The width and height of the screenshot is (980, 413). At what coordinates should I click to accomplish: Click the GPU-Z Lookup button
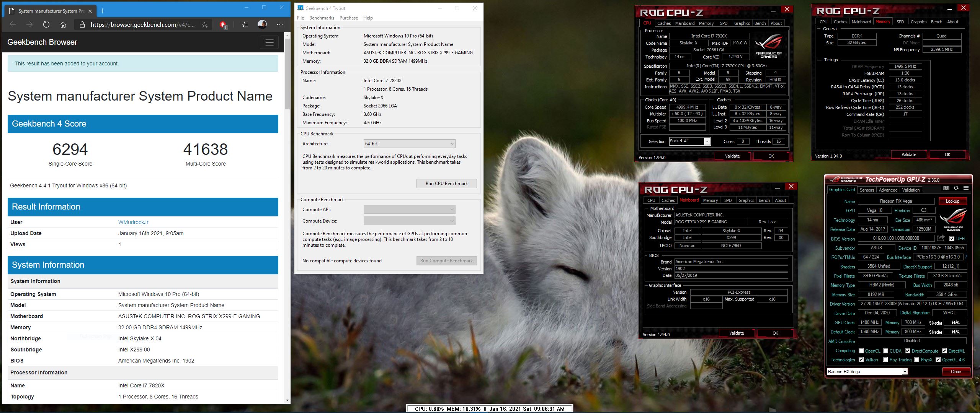tap(952, 201)
